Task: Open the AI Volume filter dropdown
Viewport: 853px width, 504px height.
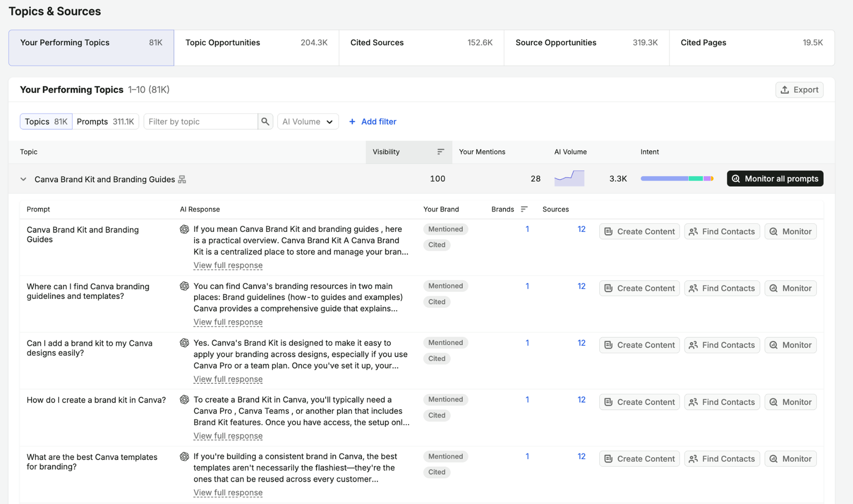Action: [x=308, y=121]
